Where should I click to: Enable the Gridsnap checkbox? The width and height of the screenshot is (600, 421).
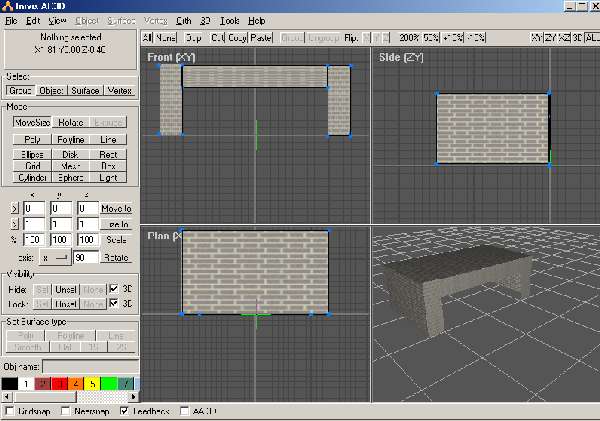tap(10, 411)
